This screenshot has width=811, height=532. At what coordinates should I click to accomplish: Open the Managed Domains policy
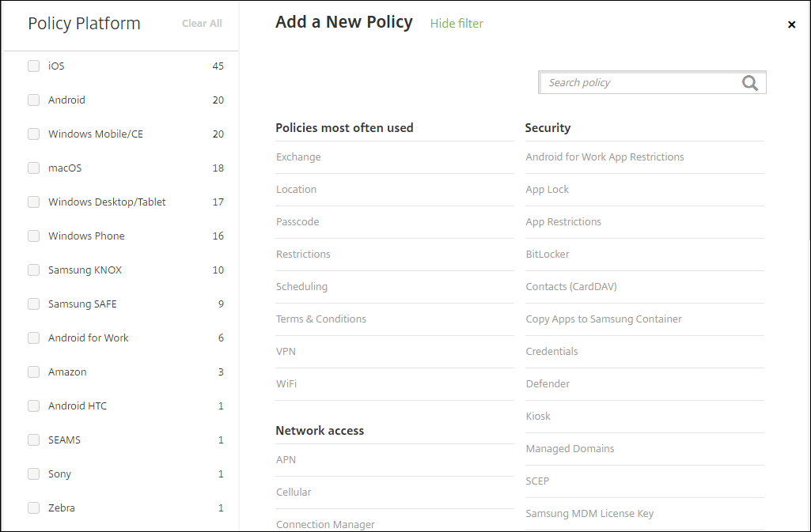click(x=570, y=449)
